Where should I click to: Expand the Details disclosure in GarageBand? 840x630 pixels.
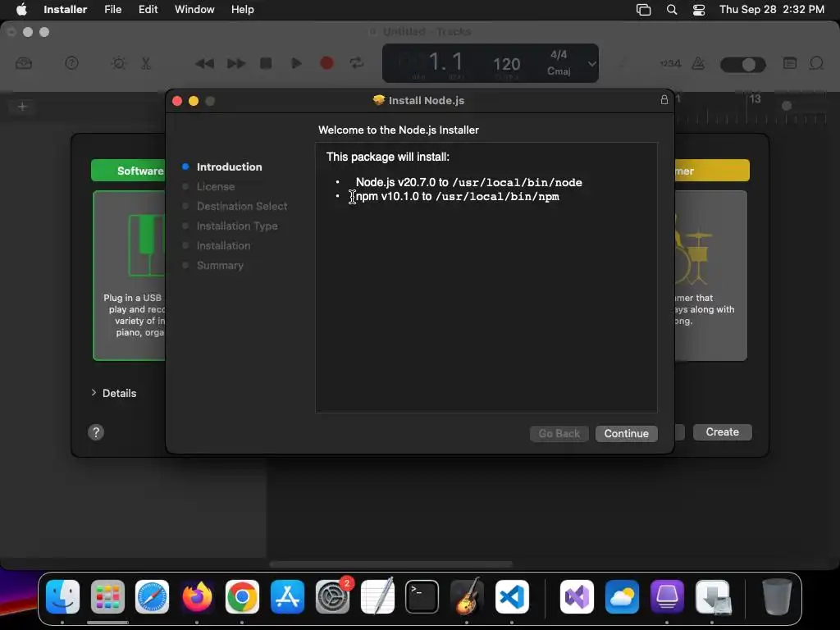pos(94,393)
